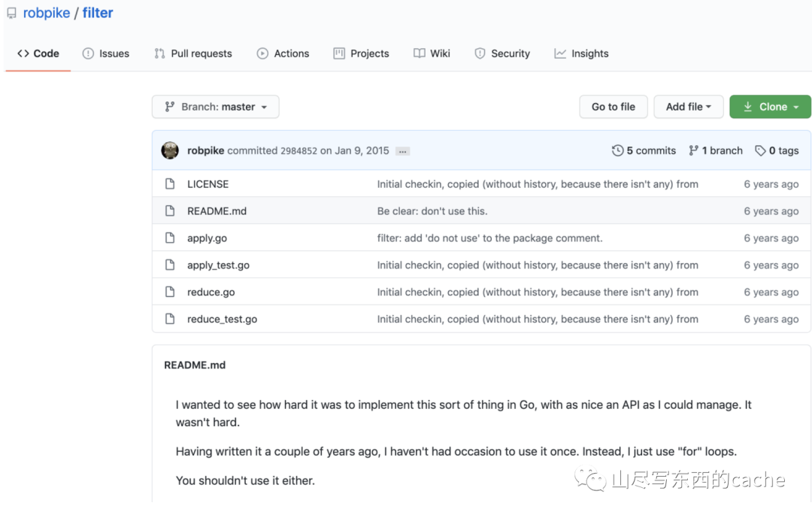
Task: Expand commit message ellipsis button
Action: coord(402,151)
